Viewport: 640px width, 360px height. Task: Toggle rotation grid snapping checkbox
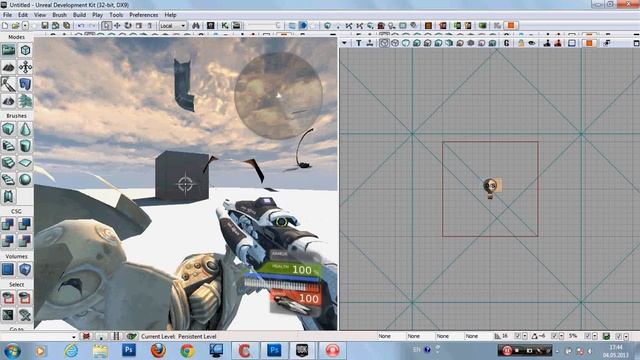pos(554,336)
